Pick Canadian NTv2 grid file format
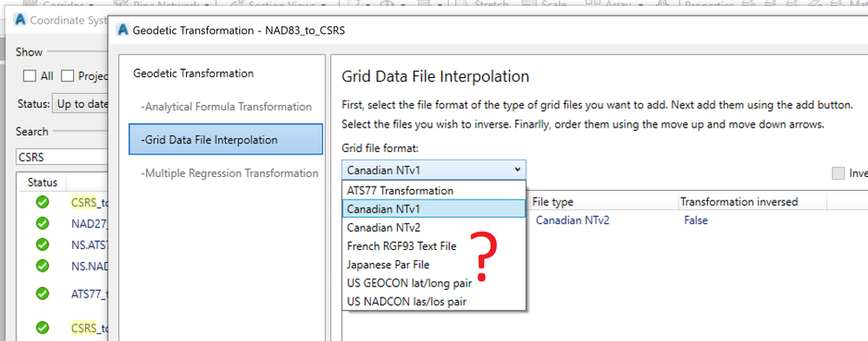 click(x=434, y=227)
